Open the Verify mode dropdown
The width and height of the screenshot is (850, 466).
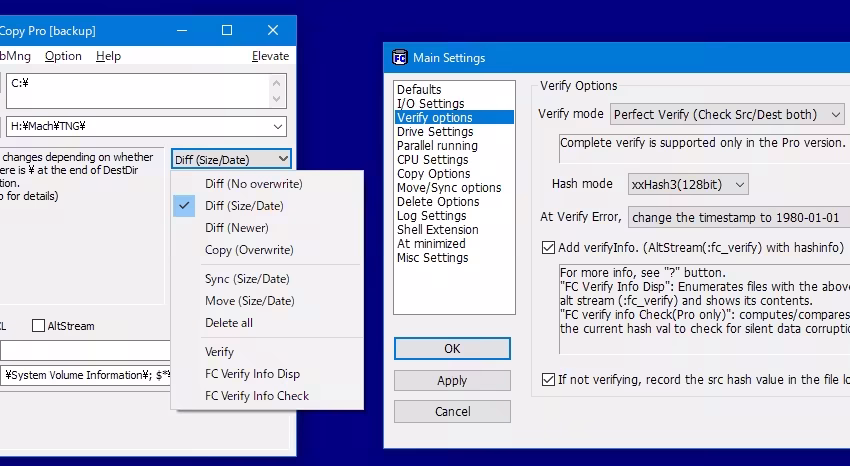tap(727, 114)
